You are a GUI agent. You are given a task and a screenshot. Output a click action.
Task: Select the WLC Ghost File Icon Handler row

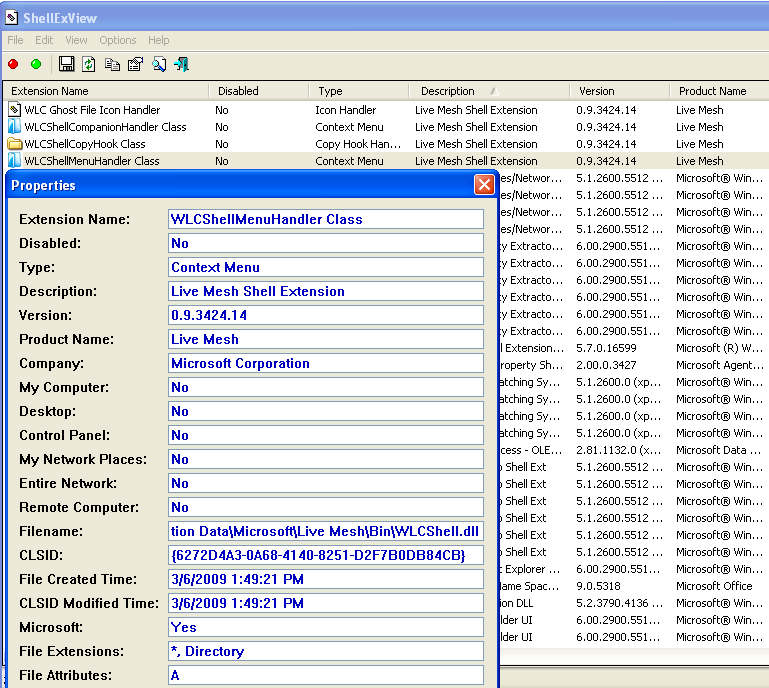tap(386, 110)
